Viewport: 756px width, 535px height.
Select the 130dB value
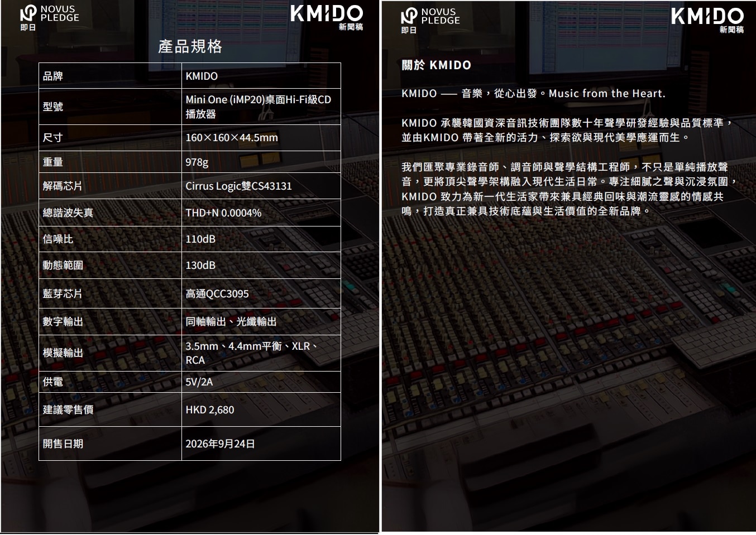tap(200, 265)
